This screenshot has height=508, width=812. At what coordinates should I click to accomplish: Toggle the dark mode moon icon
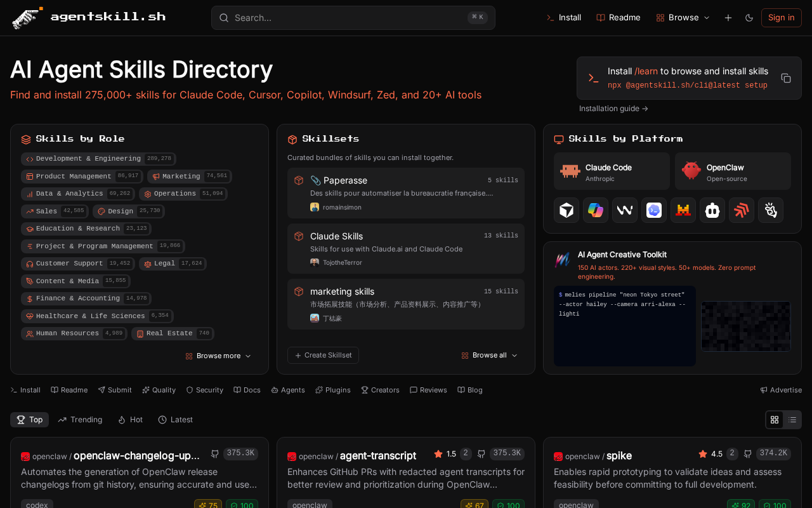click(749, 18)
